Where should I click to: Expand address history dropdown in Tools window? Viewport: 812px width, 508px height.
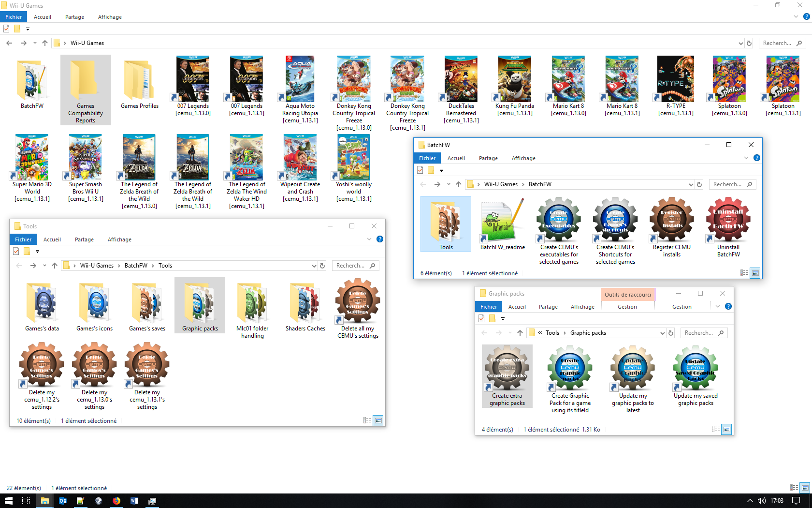click(x=314, y=266)
